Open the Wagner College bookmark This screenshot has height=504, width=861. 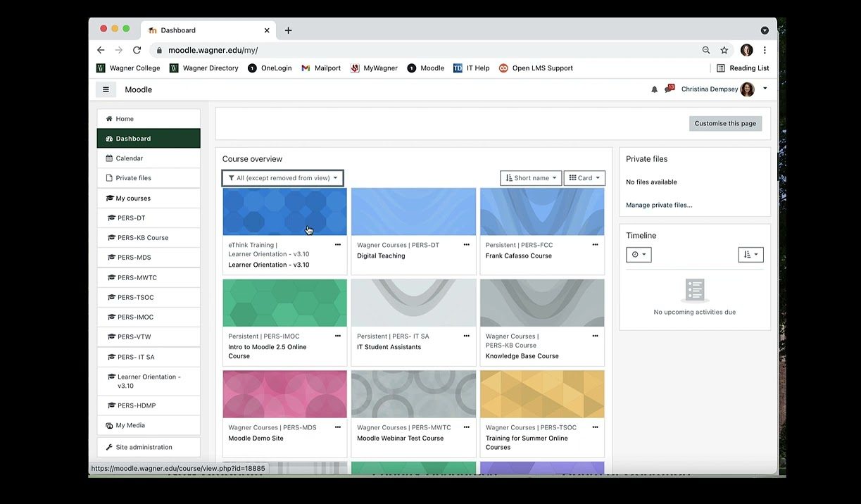(128, 68)
